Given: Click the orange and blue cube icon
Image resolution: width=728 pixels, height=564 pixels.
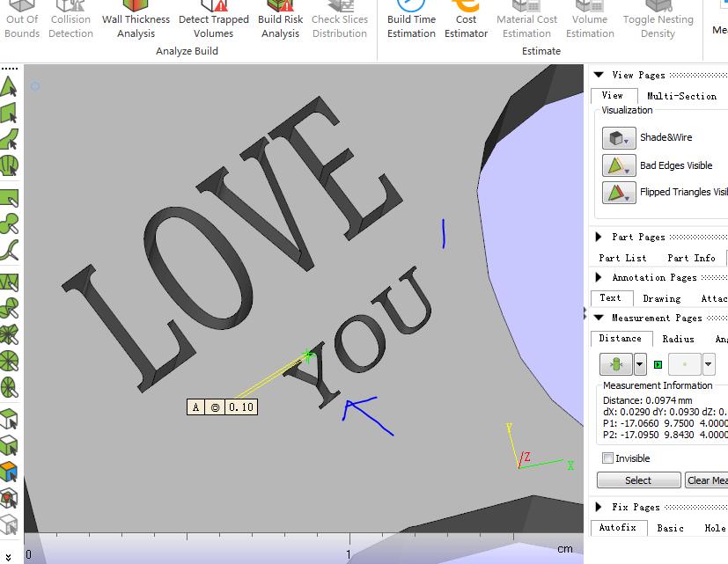Looking at the screenshot, I should (x=10, y=472).
